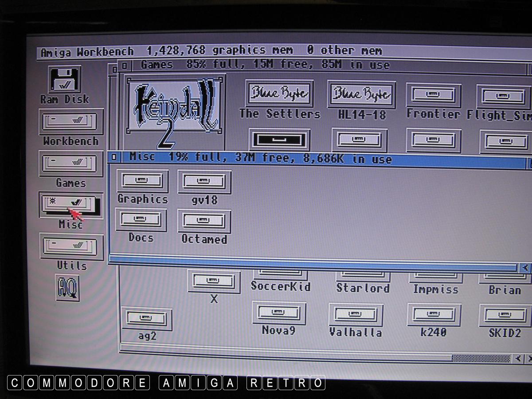Screen dimensions: 532x399
Task: Click the Frontier drawer icon
Action: (433, 95)
